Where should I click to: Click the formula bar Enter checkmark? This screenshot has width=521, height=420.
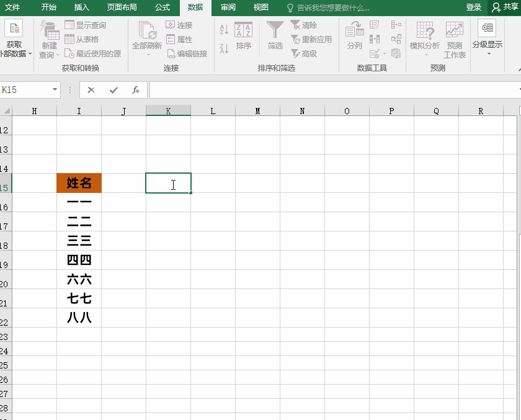pos(114,90)
